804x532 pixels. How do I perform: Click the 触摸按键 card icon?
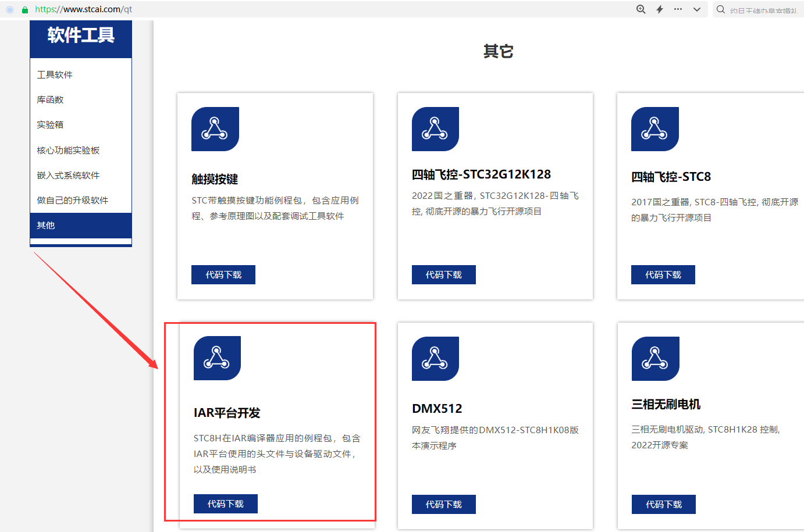point(215,129)
